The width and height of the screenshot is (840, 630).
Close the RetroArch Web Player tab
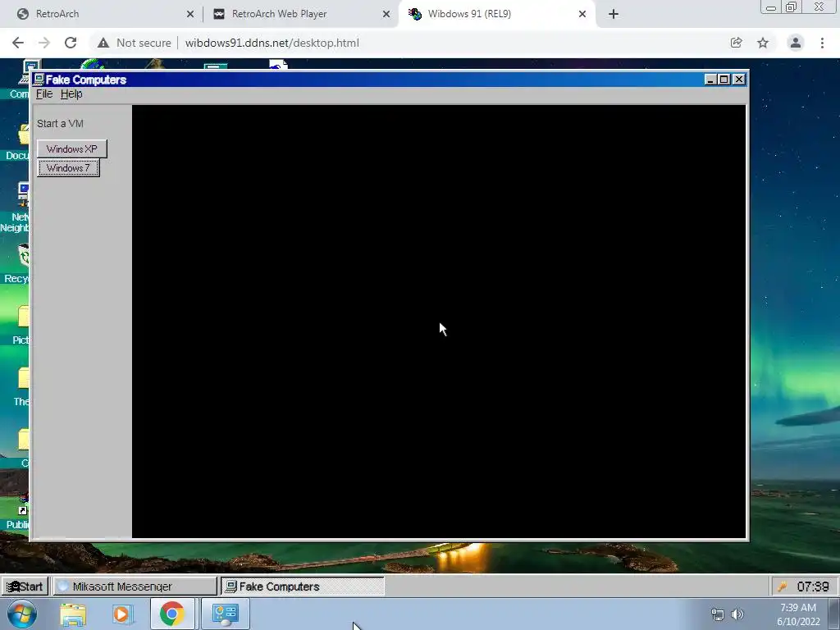[x=386, y=14]
